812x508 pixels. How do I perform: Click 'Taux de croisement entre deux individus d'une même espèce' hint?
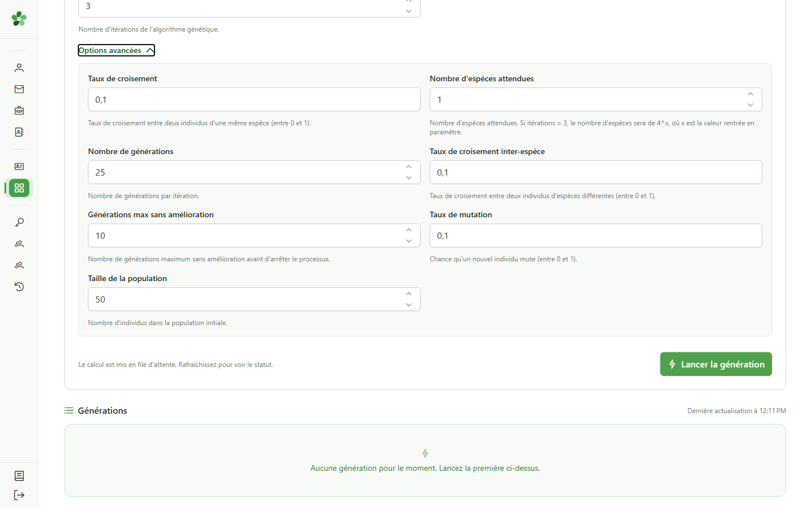pos(199,123)
